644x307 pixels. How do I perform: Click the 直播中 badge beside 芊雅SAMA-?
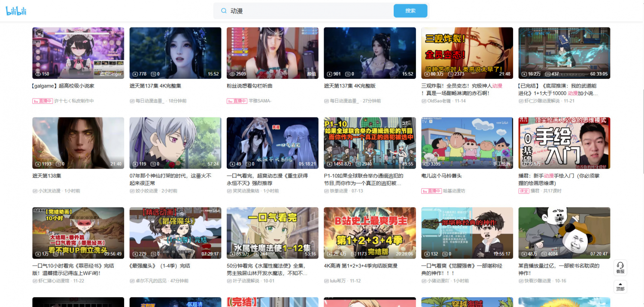237,101
